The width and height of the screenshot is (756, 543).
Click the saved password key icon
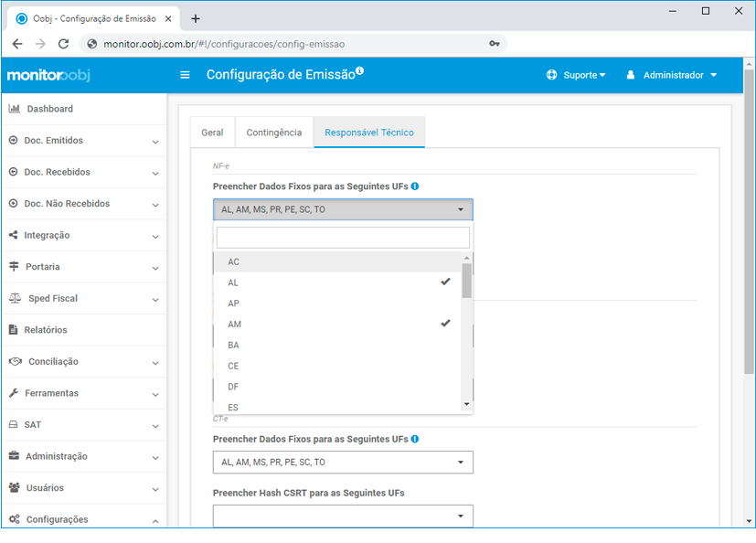tap(495, 43)
